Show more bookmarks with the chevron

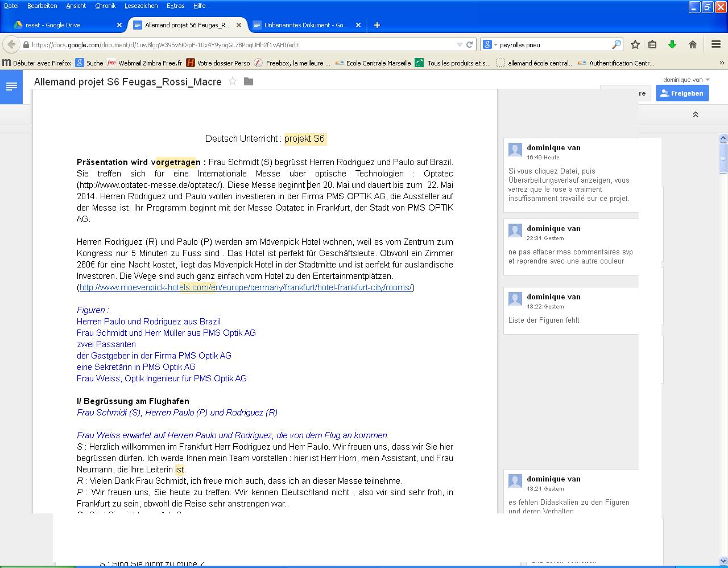[x=722, y=63]
